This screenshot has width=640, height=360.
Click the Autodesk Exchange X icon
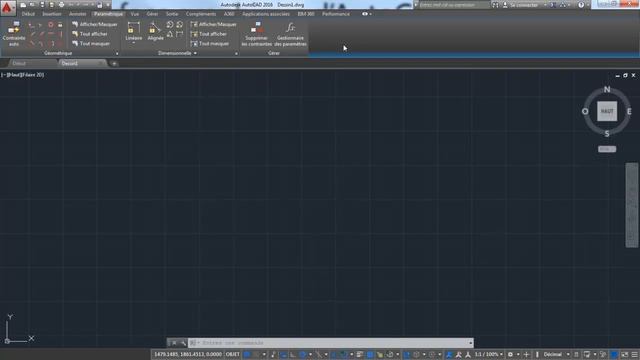pyautogui.click(x=553, y=5)
